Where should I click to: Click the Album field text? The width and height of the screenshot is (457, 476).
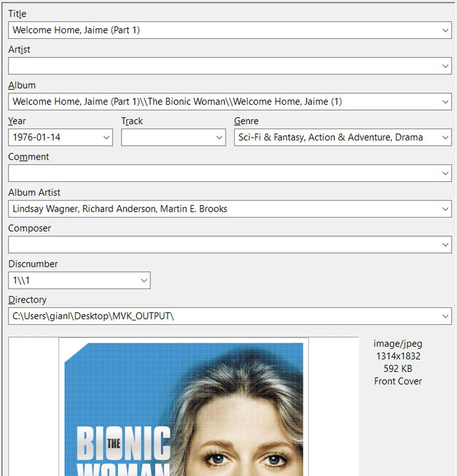[x=177, y=102]
